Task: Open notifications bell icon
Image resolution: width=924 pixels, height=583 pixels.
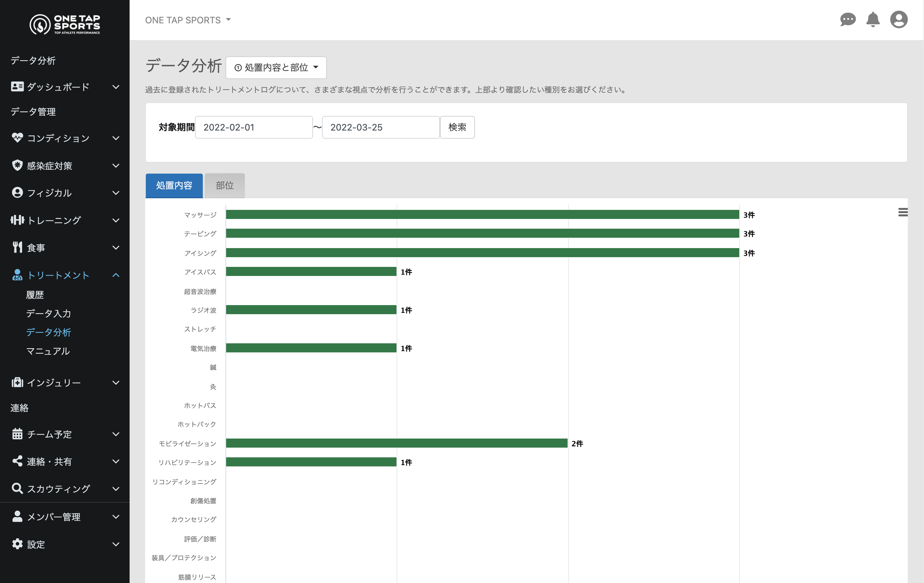Action: click(873, 19)
